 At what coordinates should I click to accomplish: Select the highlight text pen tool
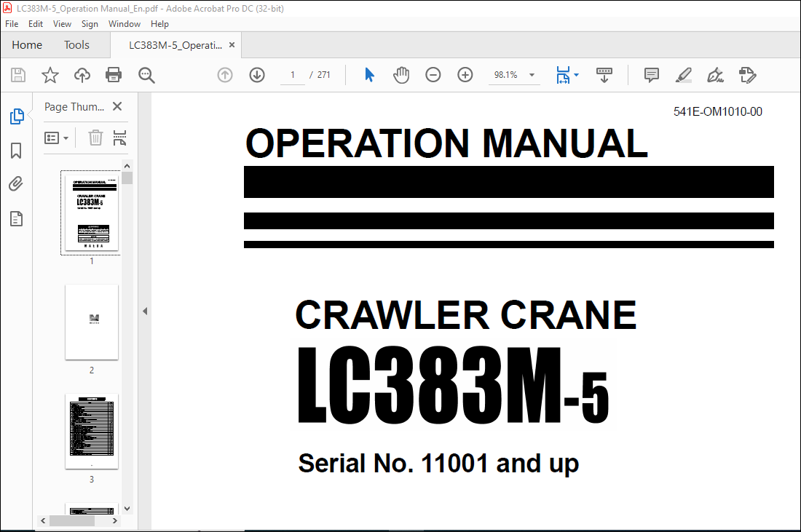[684, 75]
